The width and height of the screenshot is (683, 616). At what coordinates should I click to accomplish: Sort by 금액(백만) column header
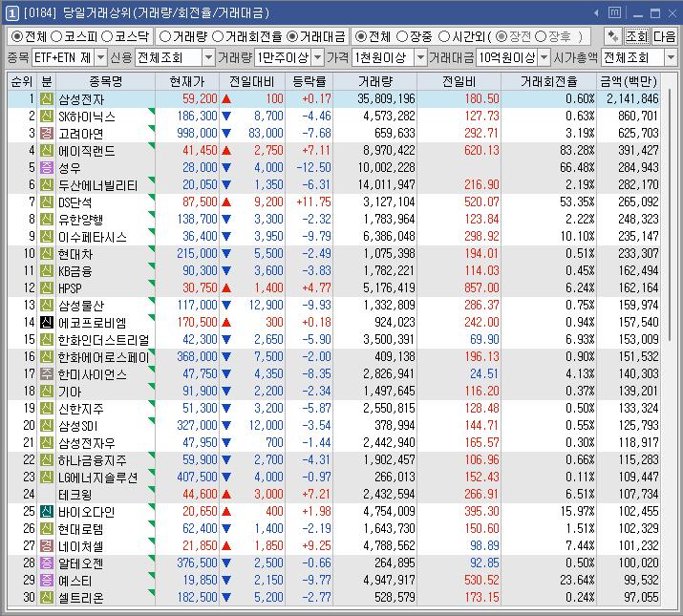(x=629, y=81)
